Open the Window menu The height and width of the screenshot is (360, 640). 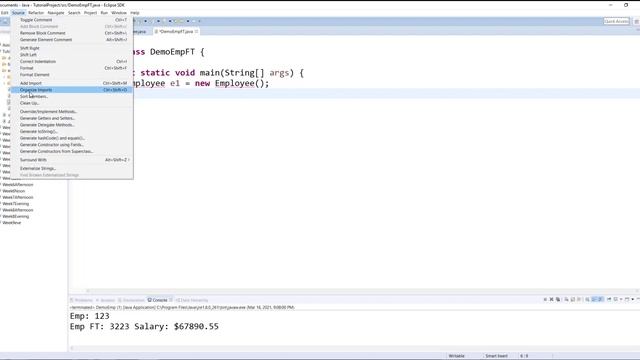tap(119, 13)
